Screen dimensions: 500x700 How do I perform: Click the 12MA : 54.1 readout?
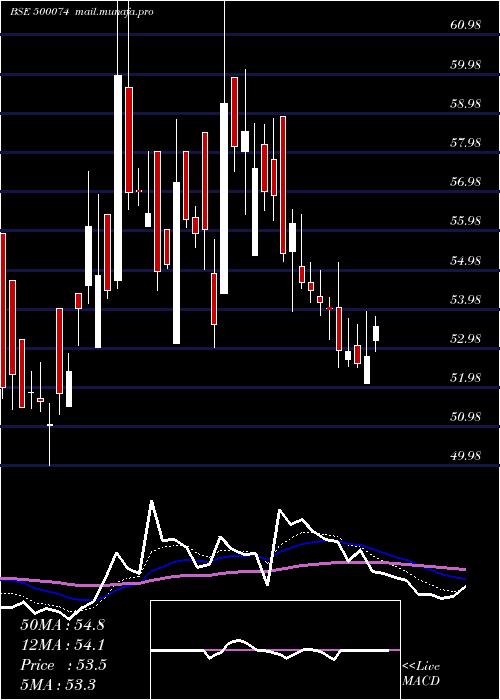[62, 645]
